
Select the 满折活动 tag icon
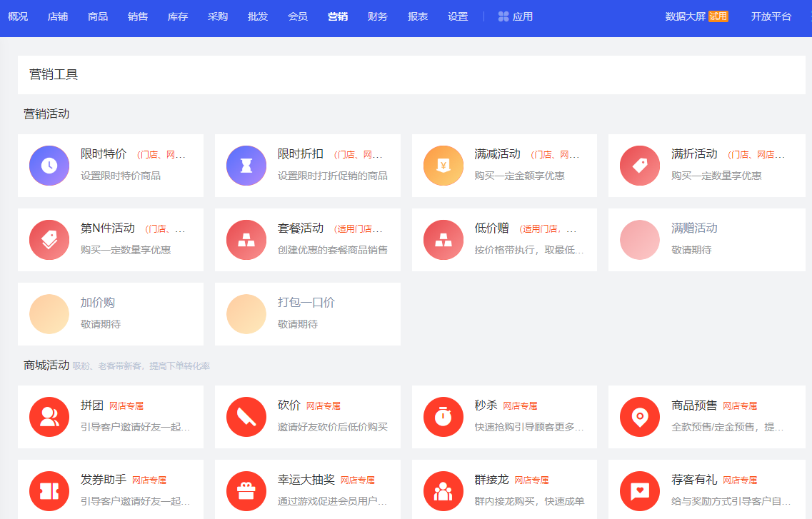(x=639, y=165)
